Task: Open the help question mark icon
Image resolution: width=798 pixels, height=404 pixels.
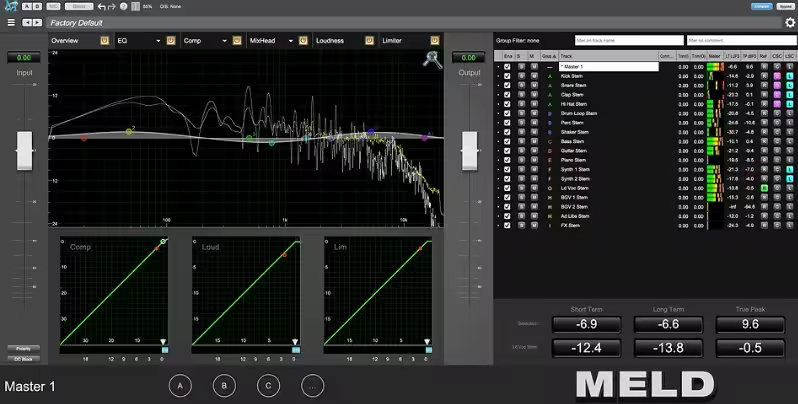Action: (x=123, y=6)
